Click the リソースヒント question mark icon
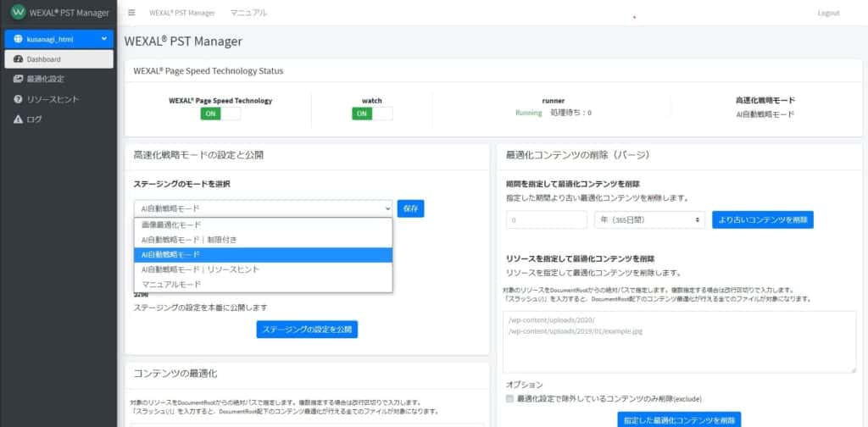This screenshot has width=868, height=427. 18,100
